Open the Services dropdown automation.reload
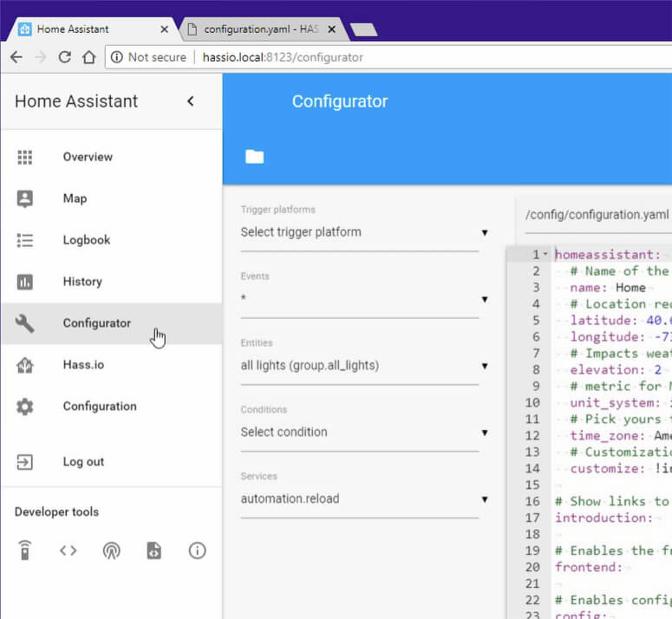The height and width of the screenshot is (619, 672). pos(363,499)
